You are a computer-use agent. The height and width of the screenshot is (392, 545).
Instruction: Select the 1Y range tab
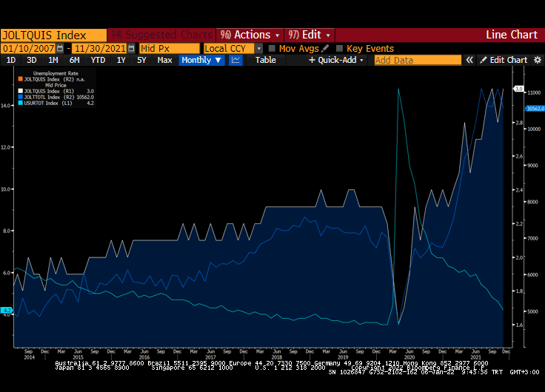[x=121, y=60]
